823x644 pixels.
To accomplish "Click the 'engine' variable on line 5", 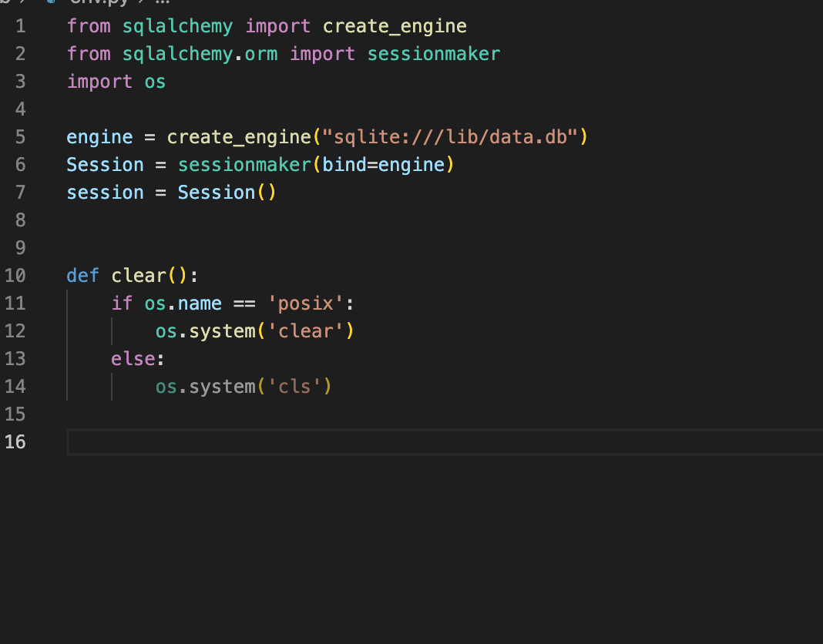I will [x=99, y=138].
